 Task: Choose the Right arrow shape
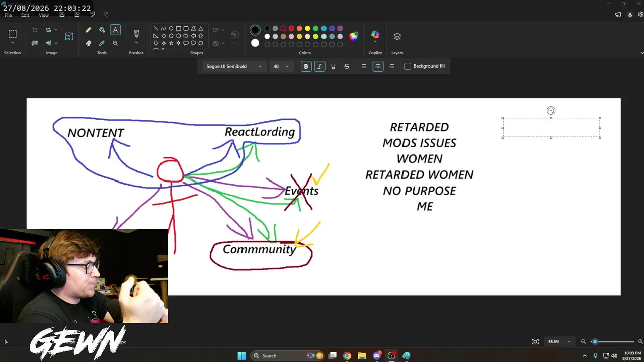186,36
